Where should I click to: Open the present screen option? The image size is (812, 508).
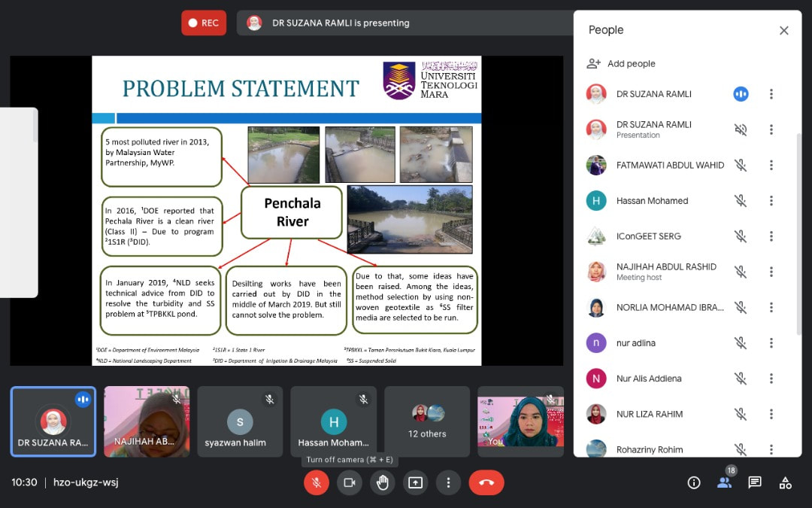(416, 482)
